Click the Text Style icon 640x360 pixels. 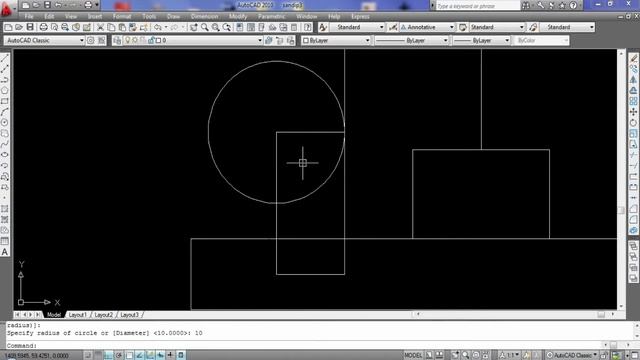pyautogui.click(x=323, y=27)
